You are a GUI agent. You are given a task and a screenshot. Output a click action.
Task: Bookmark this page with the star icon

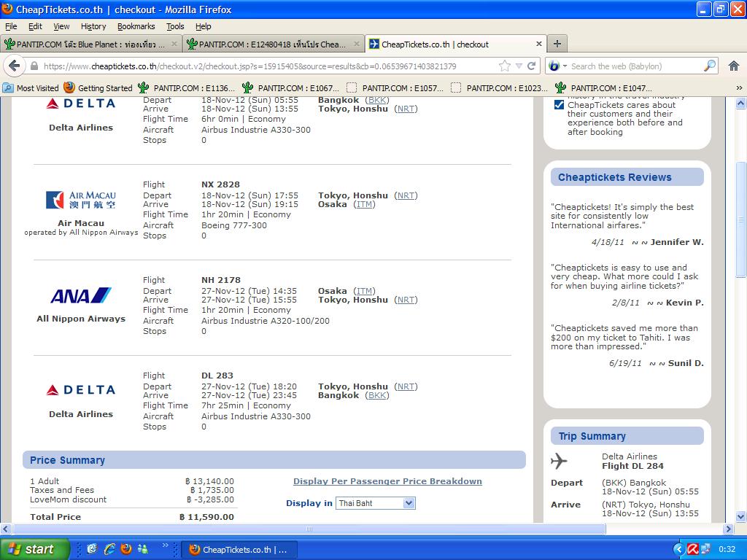click(x=505, y=66)
